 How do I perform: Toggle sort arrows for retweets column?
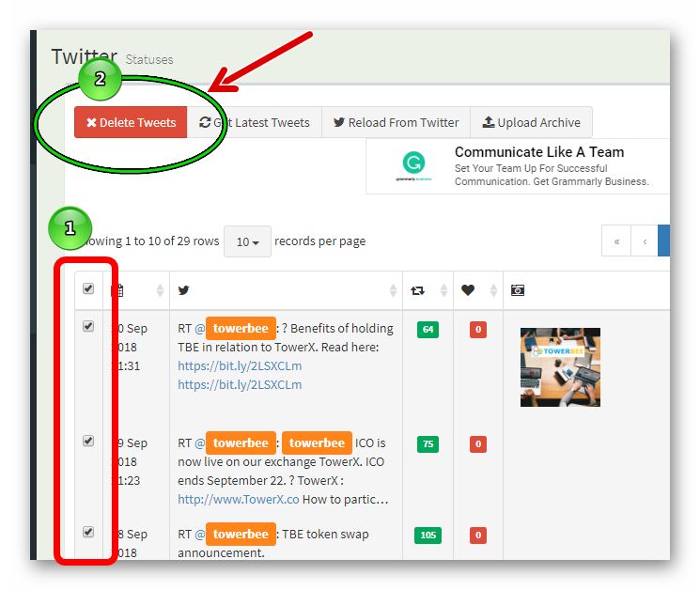tap(443, 290)
